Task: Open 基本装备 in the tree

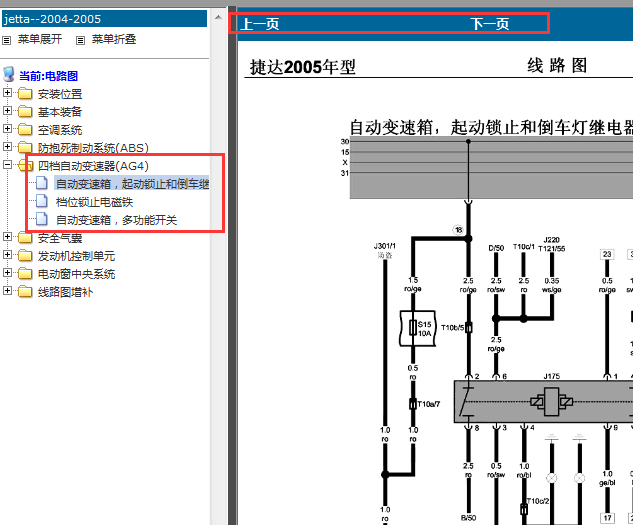Action: pyautogui.click(x=60, y=112)
